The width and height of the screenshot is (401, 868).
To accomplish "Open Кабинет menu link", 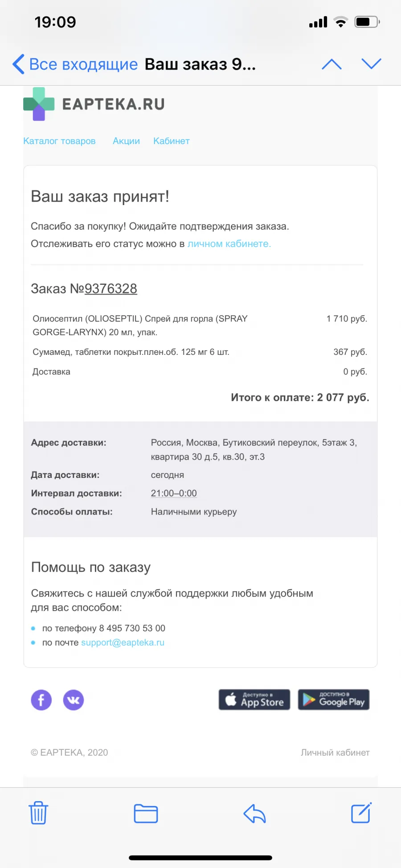I will coord(172,141).
